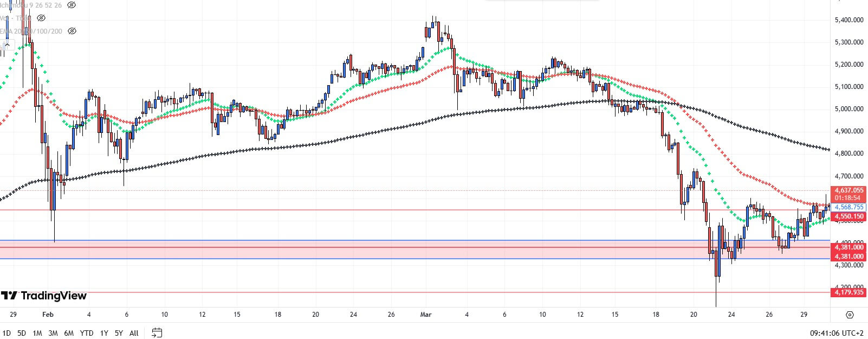Open chart settings hexagon icon
This screenshot has height=339, width=868.
point(850,315)
